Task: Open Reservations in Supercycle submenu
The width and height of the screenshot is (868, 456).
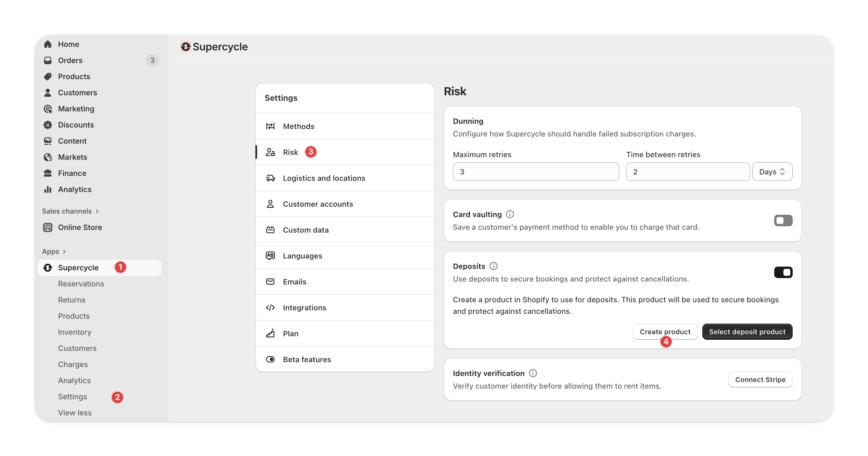Action: [x=81, y=284]
